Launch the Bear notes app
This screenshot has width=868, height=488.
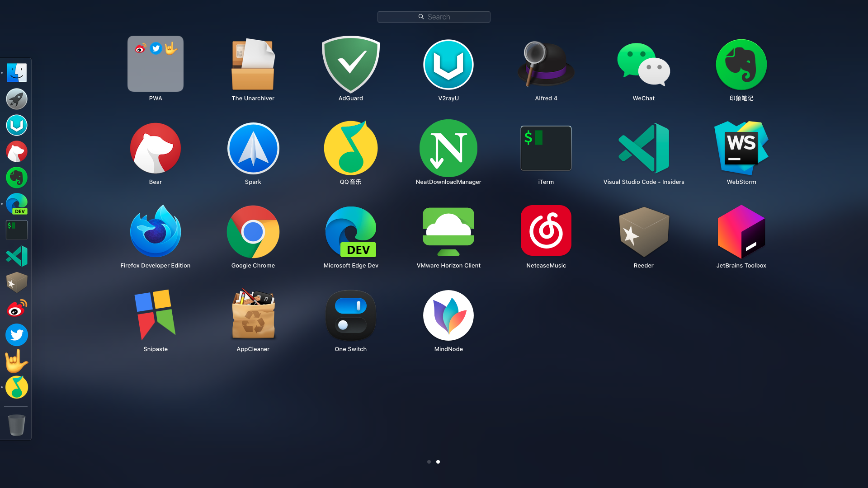155,148
